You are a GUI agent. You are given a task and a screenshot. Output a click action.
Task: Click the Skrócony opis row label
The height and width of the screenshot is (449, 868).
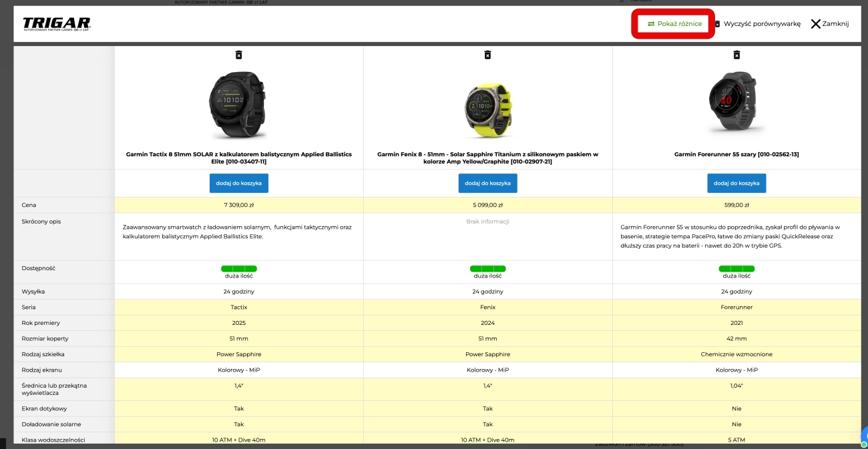click(x=41, y=221)
